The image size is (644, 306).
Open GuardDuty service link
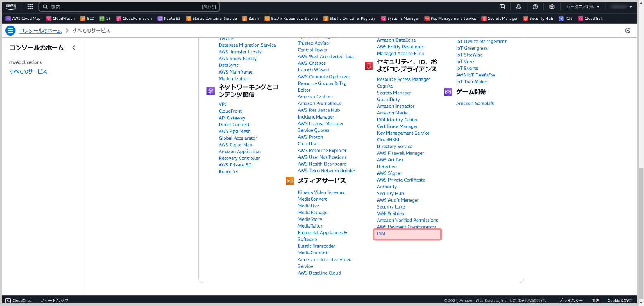coord(388,100)
